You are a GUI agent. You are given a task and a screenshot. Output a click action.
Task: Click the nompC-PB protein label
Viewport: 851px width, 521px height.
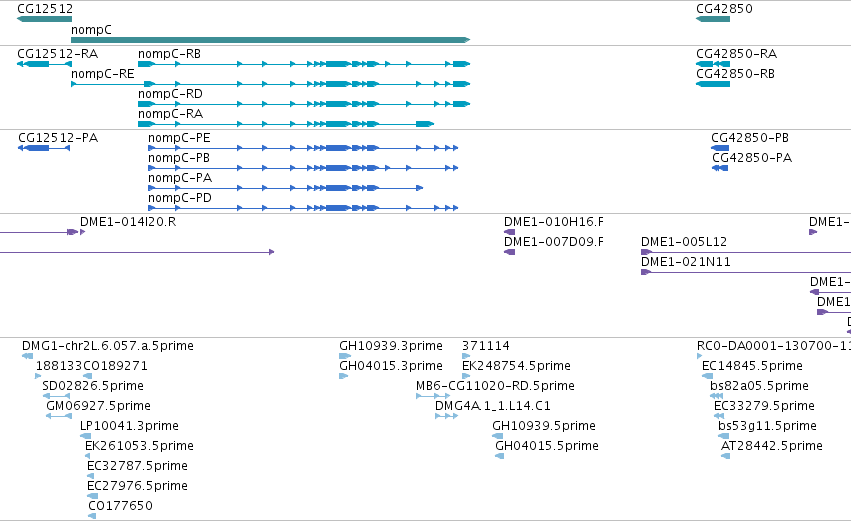[x=179, y=158]
